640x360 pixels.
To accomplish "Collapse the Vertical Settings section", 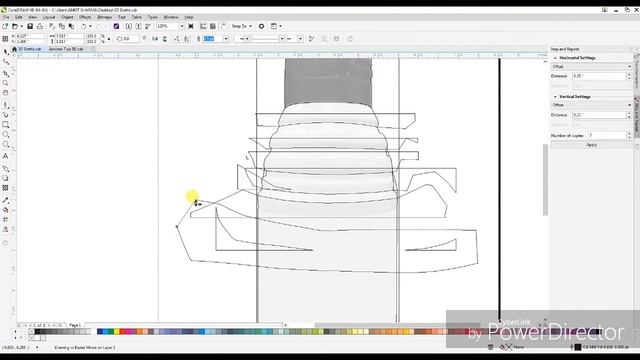I will (x=555, y=97).
